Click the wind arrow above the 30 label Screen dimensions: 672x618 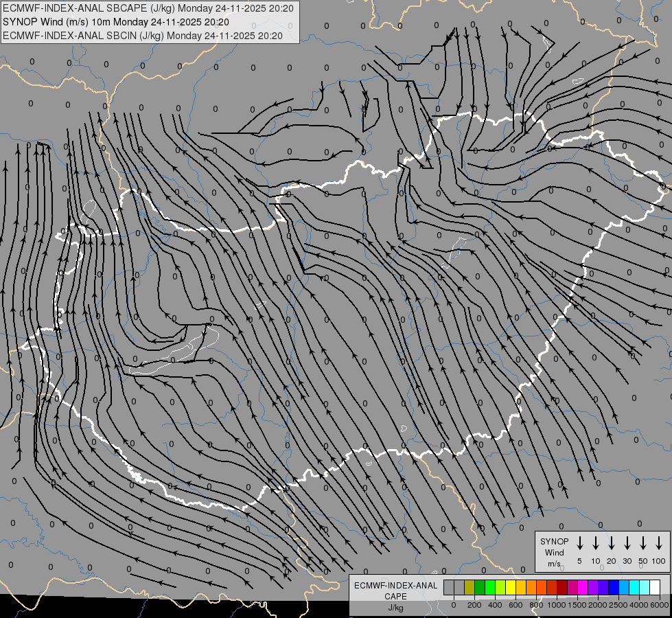click(x=627, y=543)
